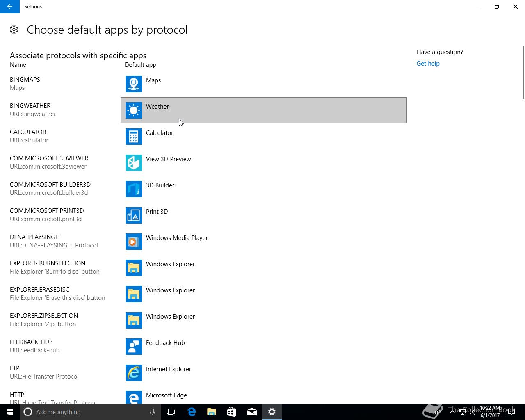Screen dimensions: 525x420
Task: Click the Internet Explorer icon for FTP
Action: (x=134, y=373)
